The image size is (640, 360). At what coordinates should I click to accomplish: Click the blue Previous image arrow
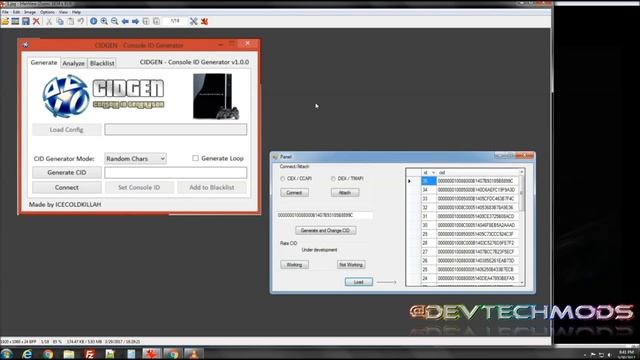125,21
